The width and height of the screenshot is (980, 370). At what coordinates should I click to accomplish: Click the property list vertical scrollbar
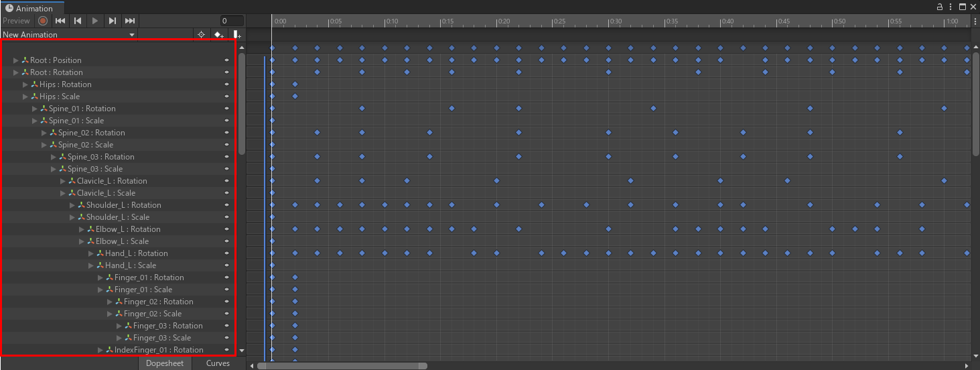coord(242,103)
